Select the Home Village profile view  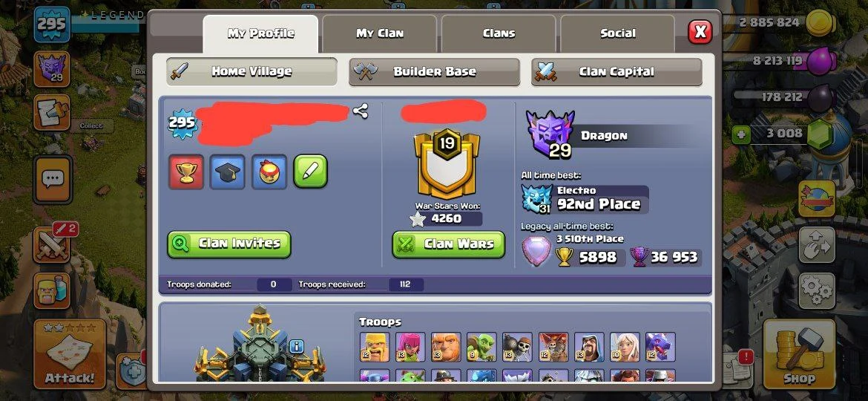tap(252, 71)
